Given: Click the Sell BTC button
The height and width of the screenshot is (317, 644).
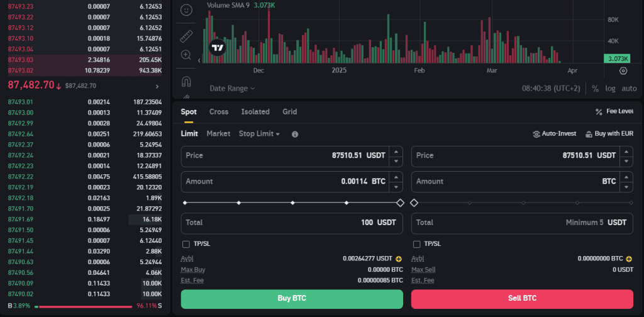Looking at the screenshot, I should (x=522, y=299).
